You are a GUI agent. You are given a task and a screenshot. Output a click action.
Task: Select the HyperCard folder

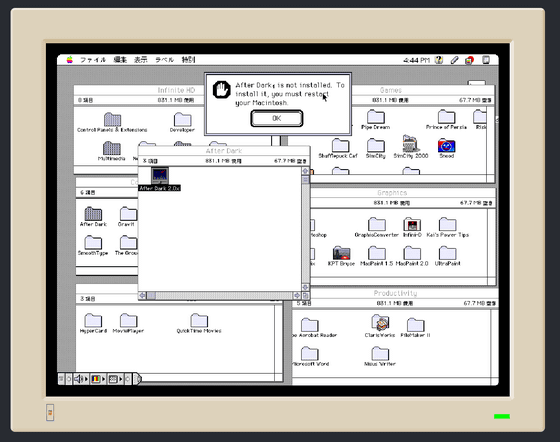pos(93,323)
